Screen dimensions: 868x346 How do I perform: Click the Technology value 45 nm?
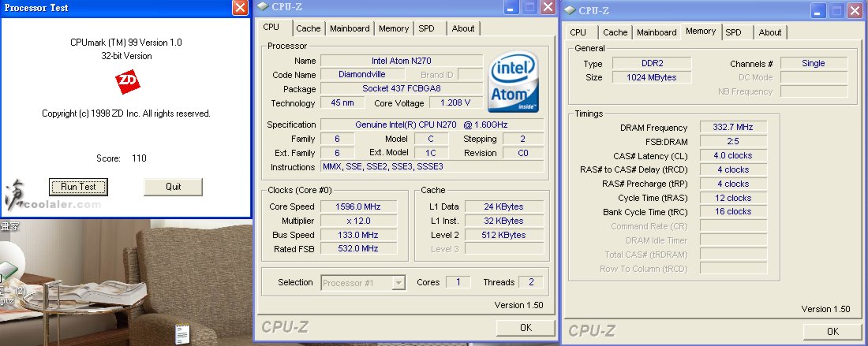pos(342,102)
